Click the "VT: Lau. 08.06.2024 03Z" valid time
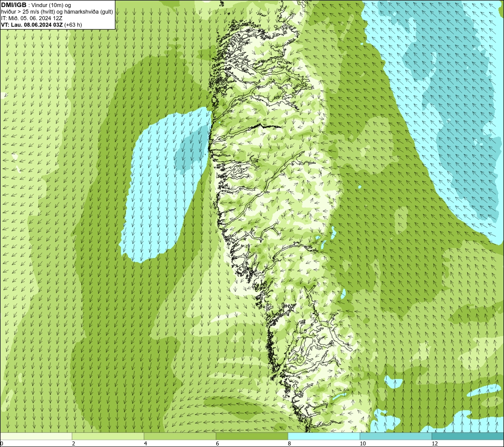The image size is (504, 447). point(32,25)
